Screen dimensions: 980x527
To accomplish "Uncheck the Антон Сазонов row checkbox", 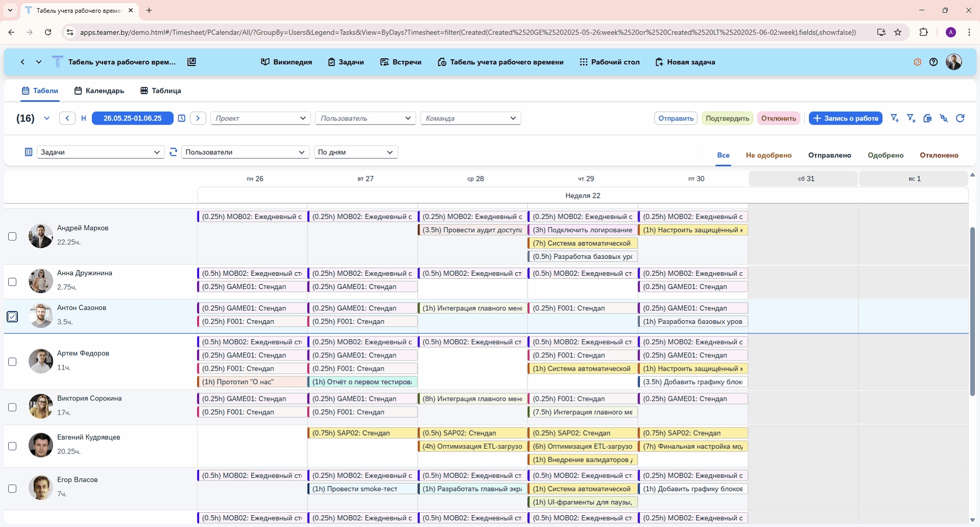I will pos(12,317).
